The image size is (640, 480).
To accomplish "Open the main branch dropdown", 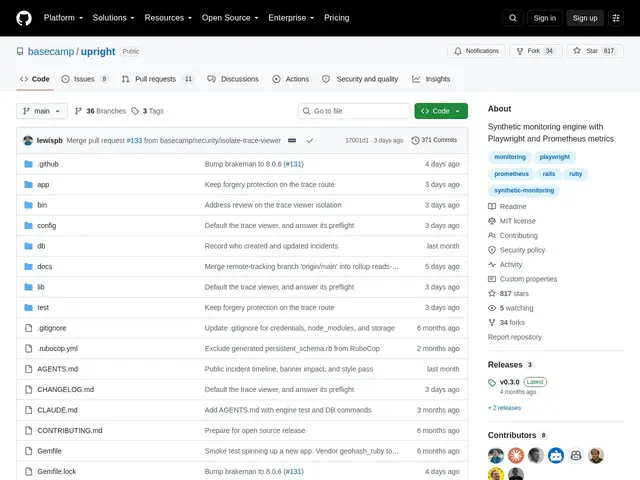I will coord(42,111).
